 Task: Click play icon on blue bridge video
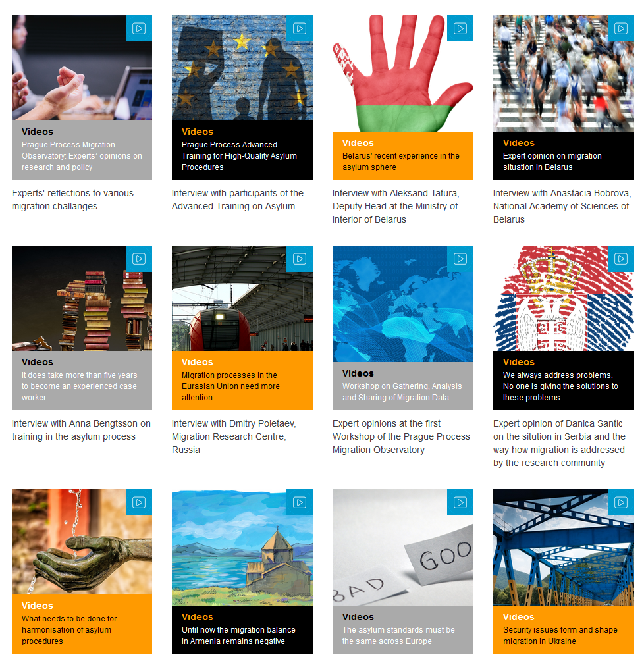point(620,502)
